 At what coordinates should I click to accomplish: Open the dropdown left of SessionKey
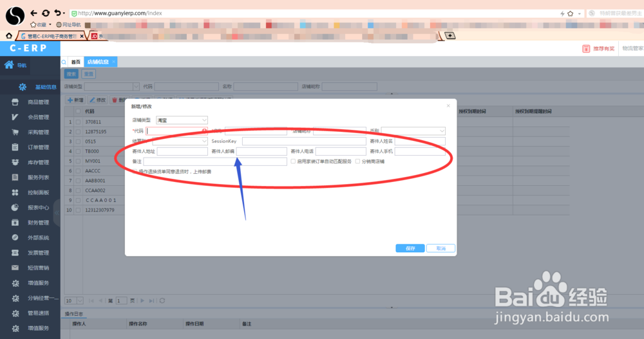click(180, 141)
